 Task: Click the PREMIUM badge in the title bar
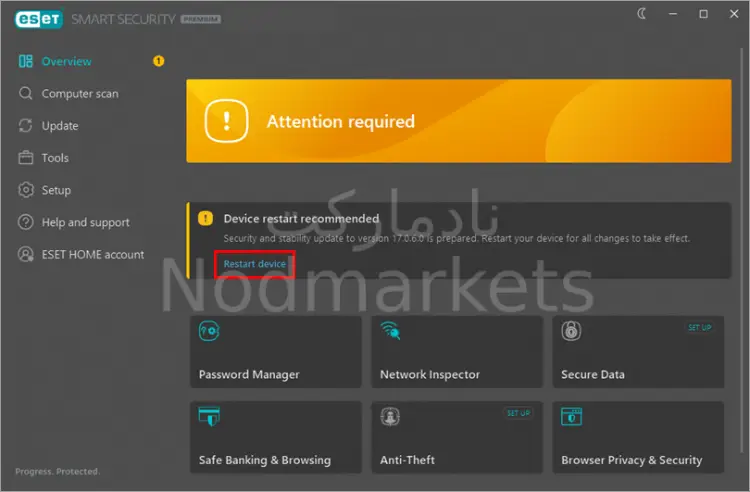(200, 19)
